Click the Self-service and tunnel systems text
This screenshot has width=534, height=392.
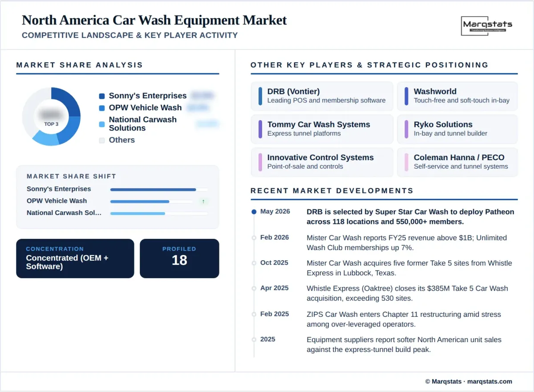coord(461,166)
